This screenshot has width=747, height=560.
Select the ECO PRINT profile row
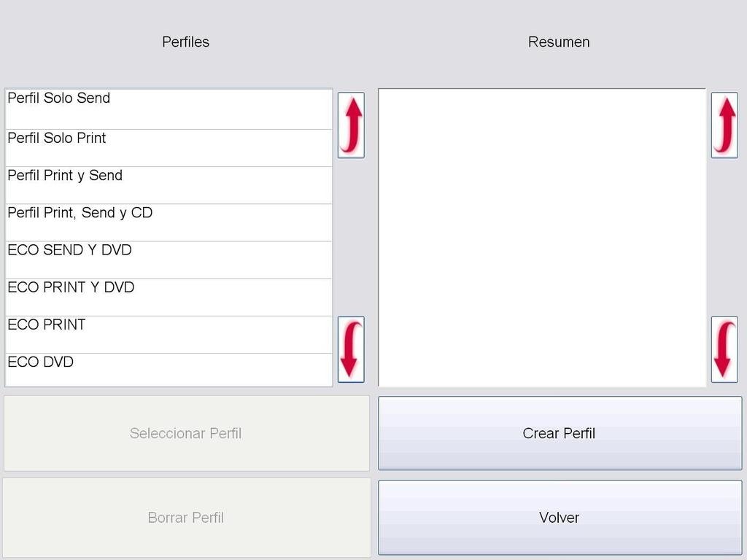pos(169,335)
